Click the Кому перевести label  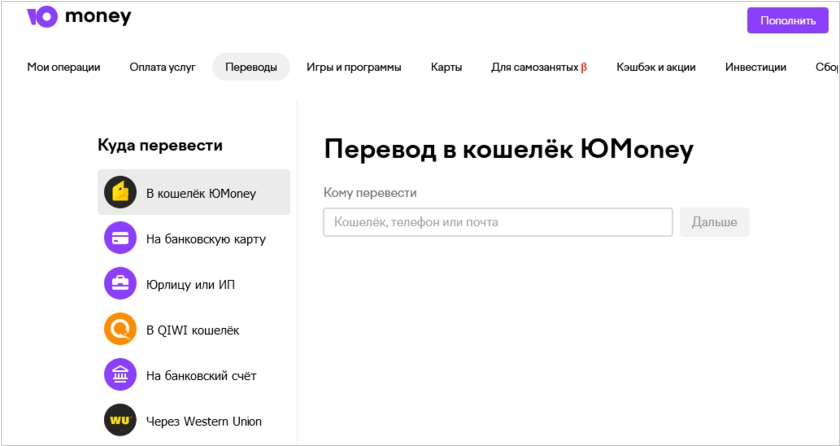click(370, 193)
